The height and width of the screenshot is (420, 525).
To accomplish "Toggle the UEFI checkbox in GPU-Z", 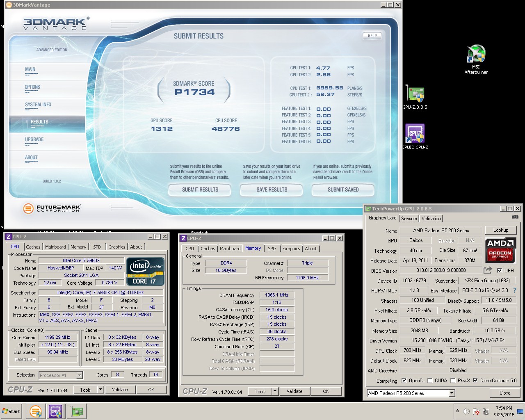I will [499, 270].
